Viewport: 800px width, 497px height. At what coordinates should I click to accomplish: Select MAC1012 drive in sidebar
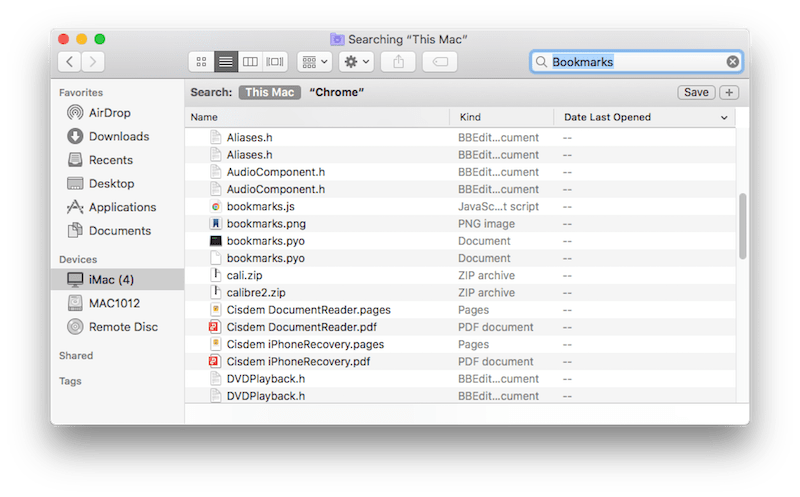pos(114,303)
